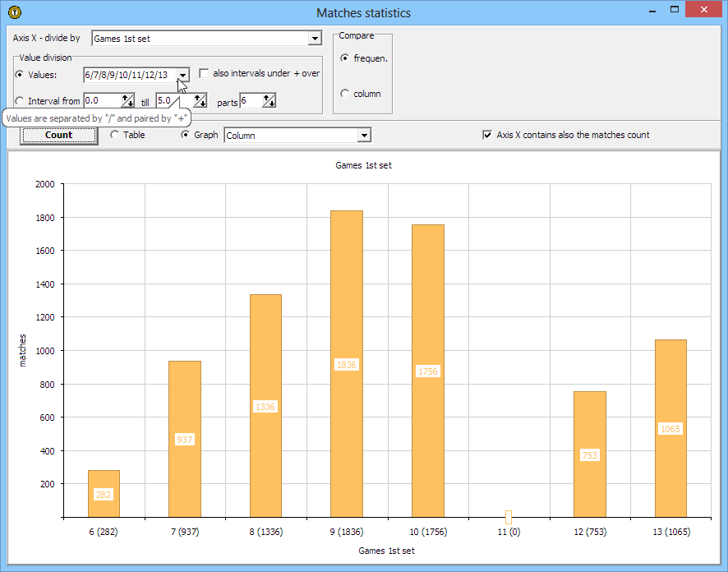Open the Axis X 'Games 1st set' dropdown
The height and width of the screenshot is (572, 728).
click(x=314, y=39)
